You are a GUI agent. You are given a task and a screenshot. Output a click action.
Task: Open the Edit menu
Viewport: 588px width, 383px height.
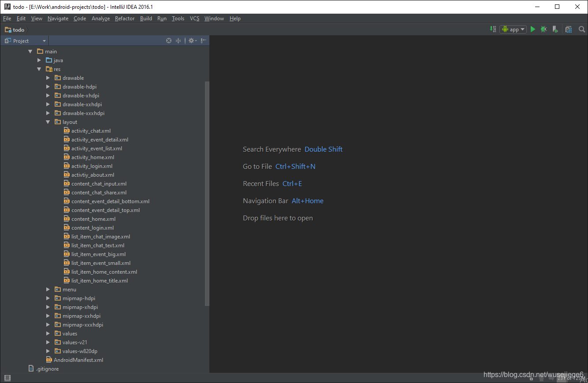pos(21,19)
